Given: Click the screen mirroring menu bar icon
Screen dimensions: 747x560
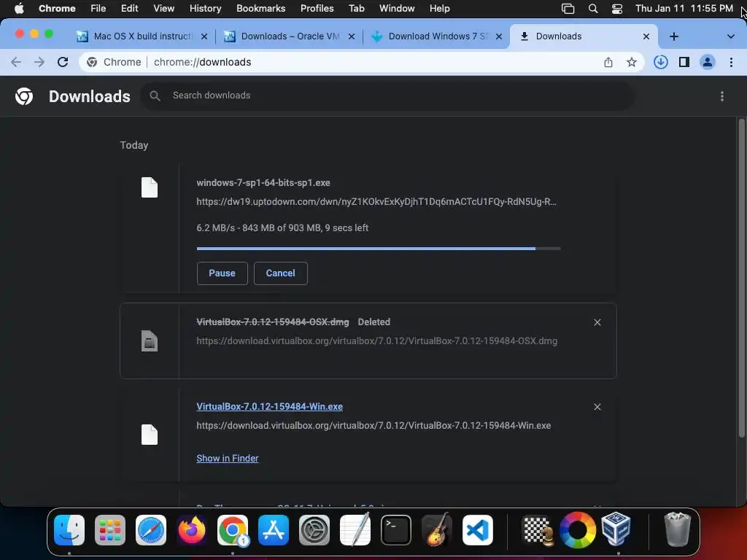Looking at the screenshot, I should pyautogui.click(x=568, y=9).
